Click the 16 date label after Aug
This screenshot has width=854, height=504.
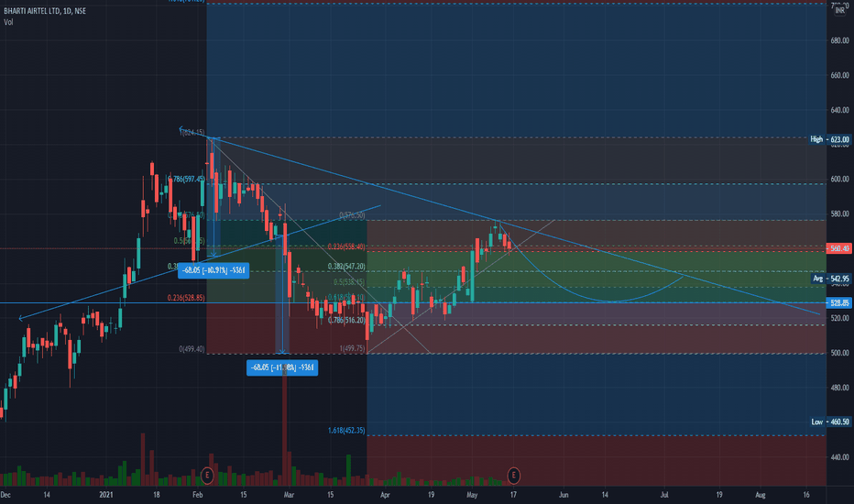pyautogui.click(x=806, y=495)
